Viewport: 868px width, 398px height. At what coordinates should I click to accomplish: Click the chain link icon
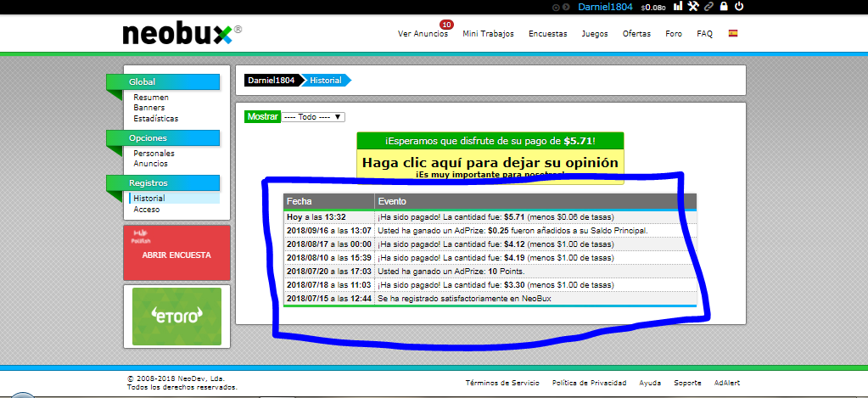click(708, 7)
